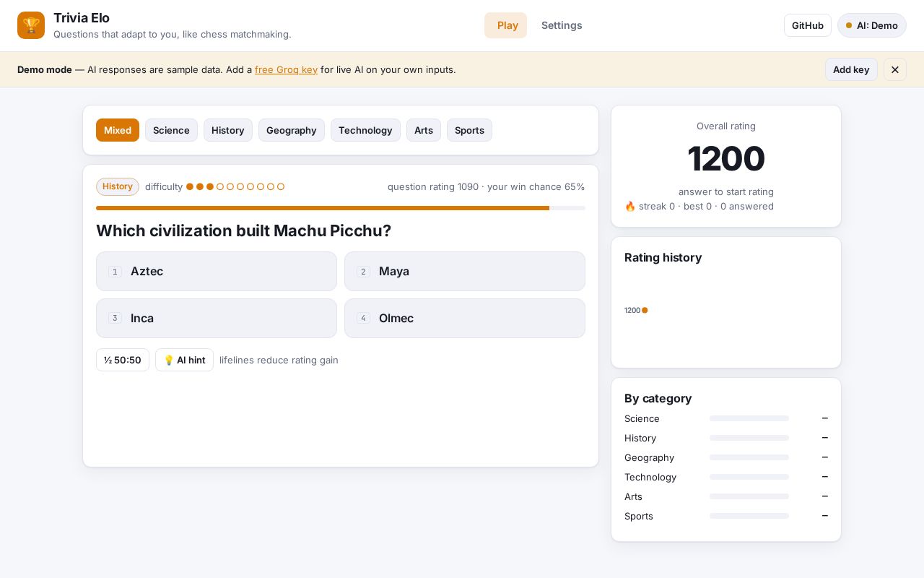
Task: Click the difficulty dots indicator
Action: coord(235,186)
